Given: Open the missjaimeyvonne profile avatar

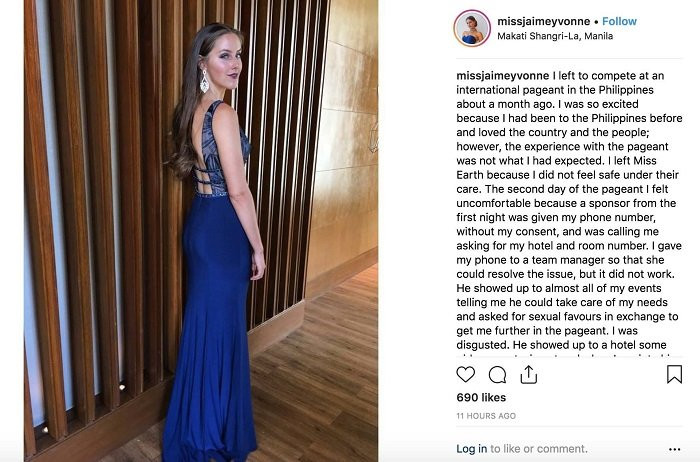Looking at the screenshot, I should click(472, 28).
